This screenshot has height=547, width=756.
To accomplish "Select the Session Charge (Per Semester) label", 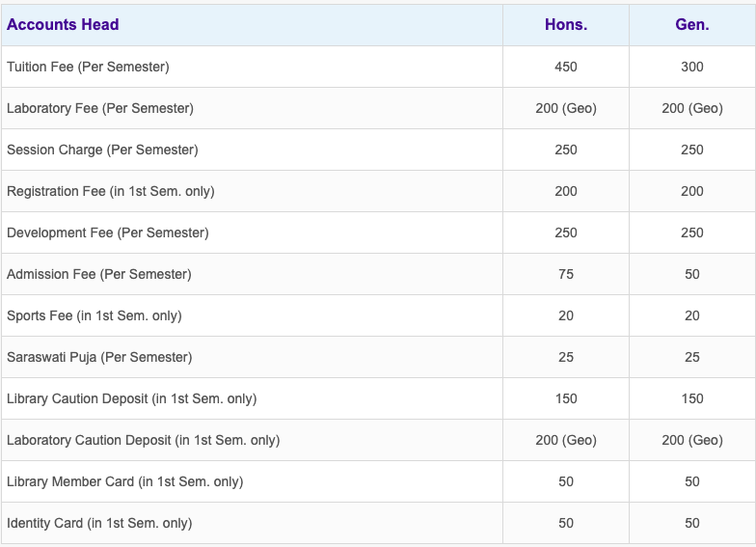I will pos(102,150).
